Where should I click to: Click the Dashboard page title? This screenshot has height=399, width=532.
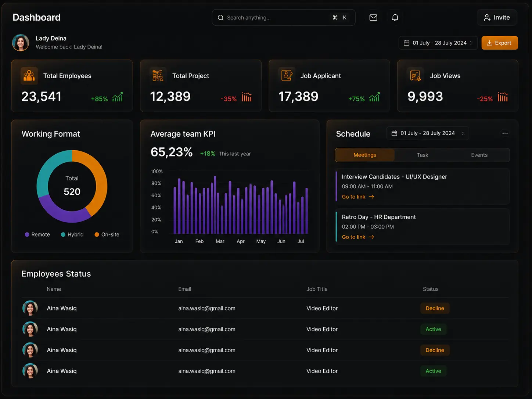[x=37, y=17]
